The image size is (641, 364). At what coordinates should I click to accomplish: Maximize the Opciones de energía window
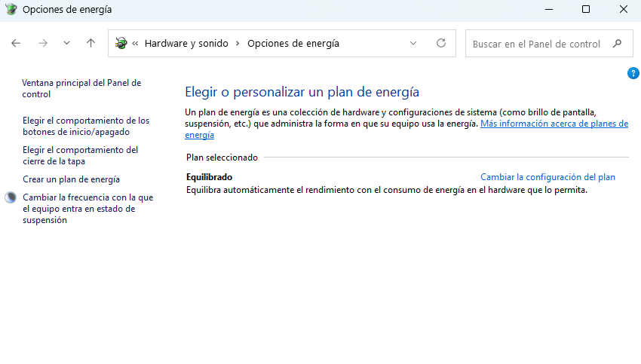pos(586,9)
